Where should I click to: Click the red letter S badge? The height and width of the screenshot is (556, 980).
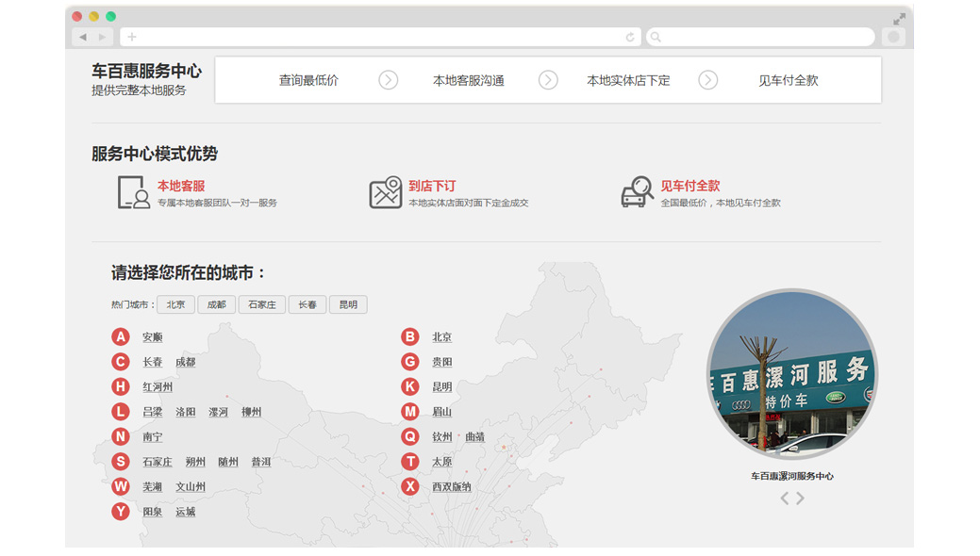[121, 462]
